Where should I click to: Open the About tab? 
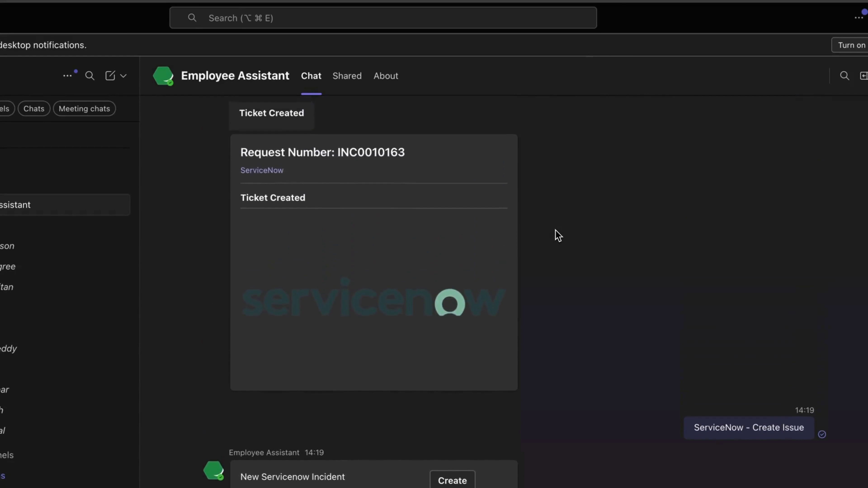click(385, 76)
